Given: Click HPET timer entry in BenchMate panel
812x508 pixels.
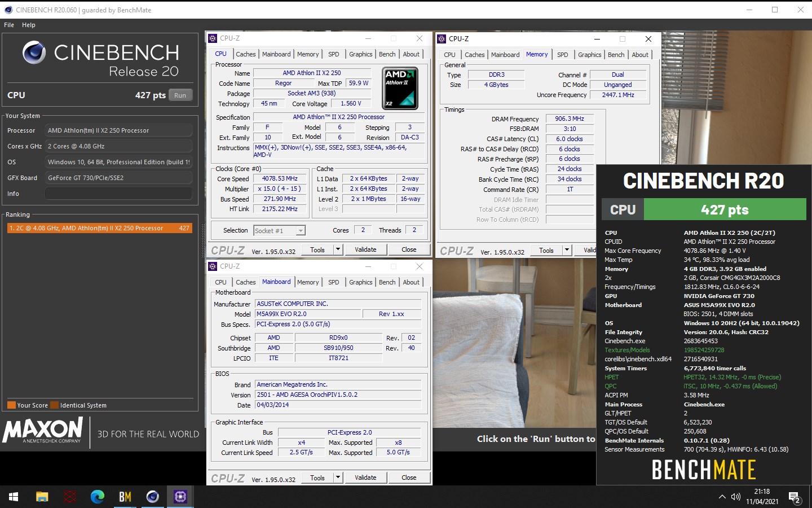Looking at the screenshot, I should (x=694, y=377).
